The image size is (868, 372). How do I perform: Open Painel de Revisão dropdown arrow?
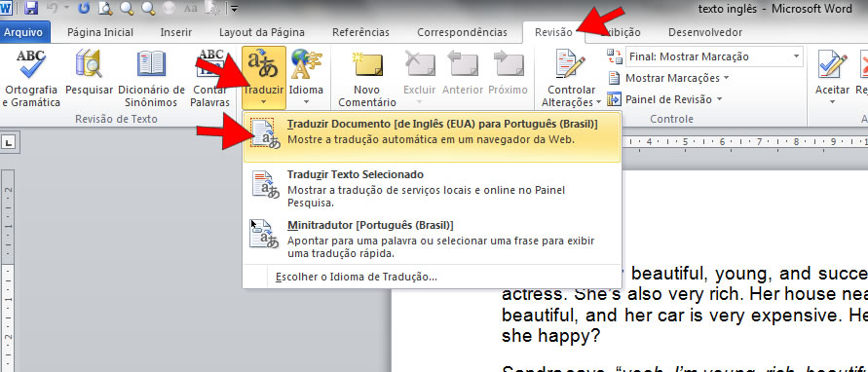(719, 99)
